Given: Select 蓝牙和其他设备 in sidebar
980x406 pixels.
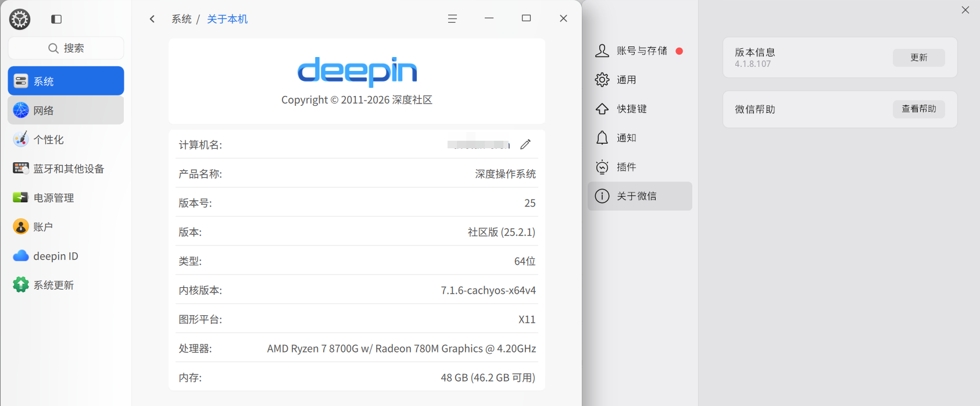Looking at the screenshot, I should (66, 168).
